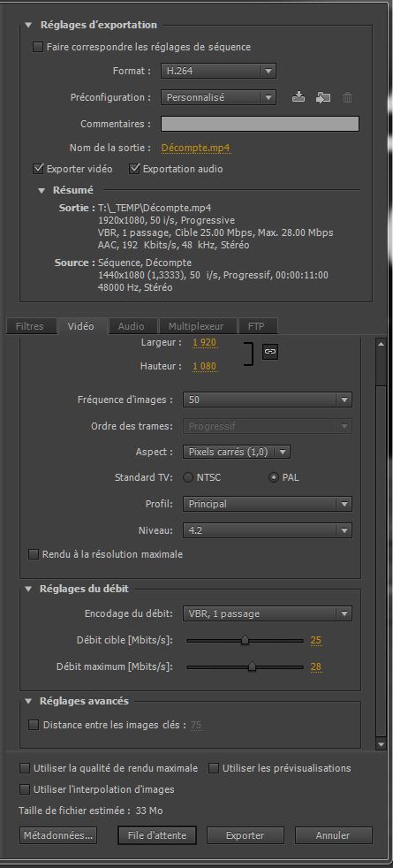Click the Commentaires text field

260,124
